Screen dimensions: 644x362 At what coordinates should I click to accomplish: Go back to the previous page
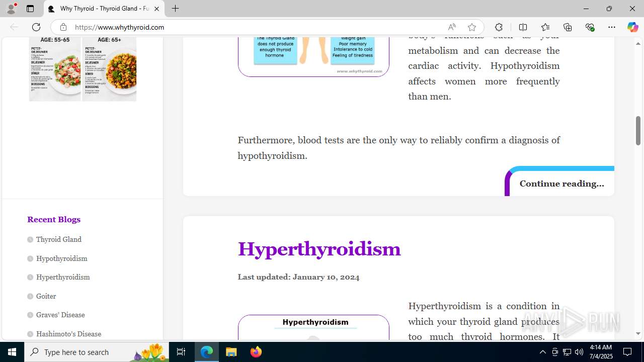pyautogui.click(x=14, y=27)
